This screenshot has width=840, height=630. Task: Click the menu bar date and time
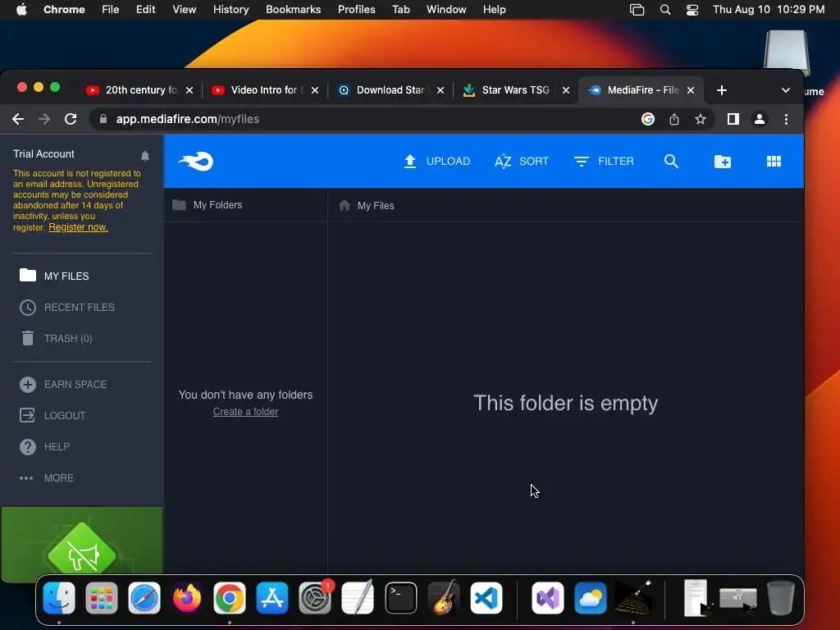(x=769, y=10)
